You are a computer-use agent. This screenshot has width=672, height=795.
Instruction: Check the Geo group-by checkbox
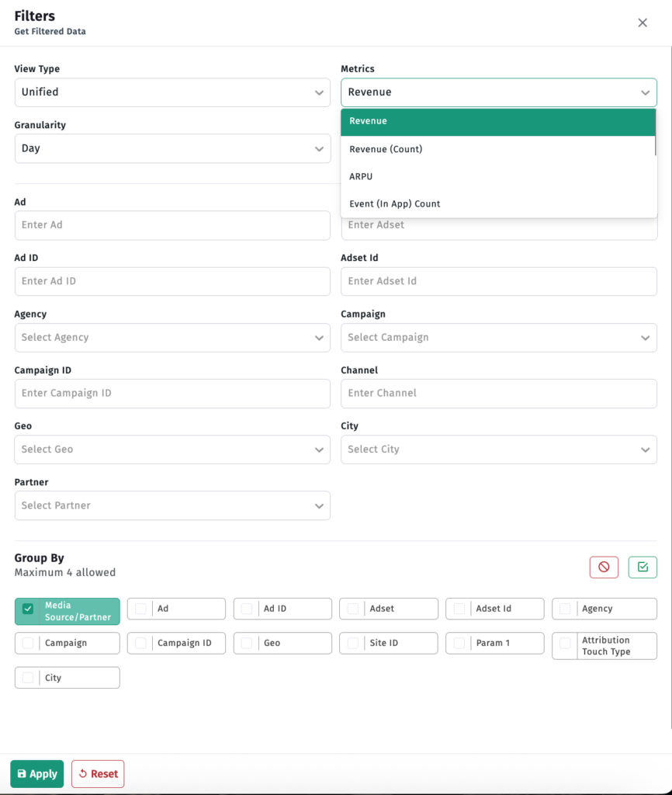247,643
